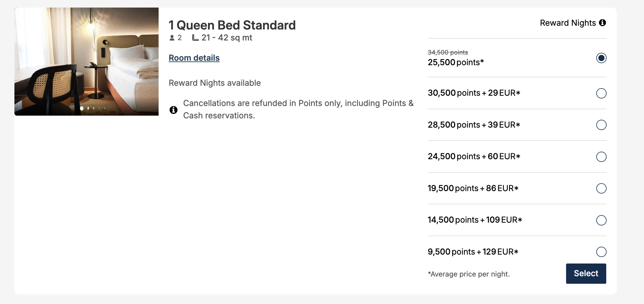Click the 1 Queen Bed Standard heading
Viewport: 644px width, 304px height.
(x=232, y=25)
